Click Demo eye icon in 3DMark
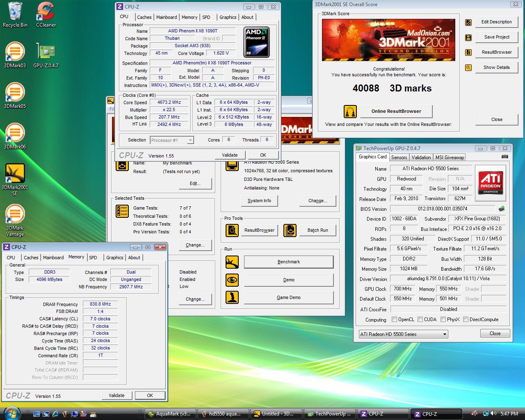525x420 pixels. coord(232,280)
